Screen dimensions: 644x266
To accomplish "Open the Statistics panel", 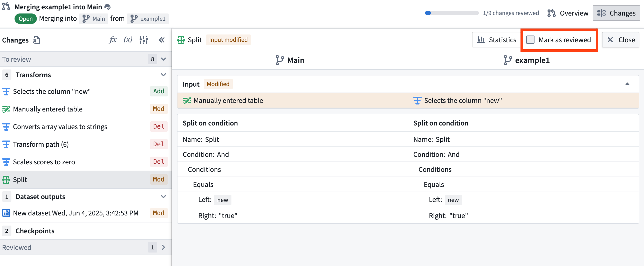I will click(x=496, y=40).
